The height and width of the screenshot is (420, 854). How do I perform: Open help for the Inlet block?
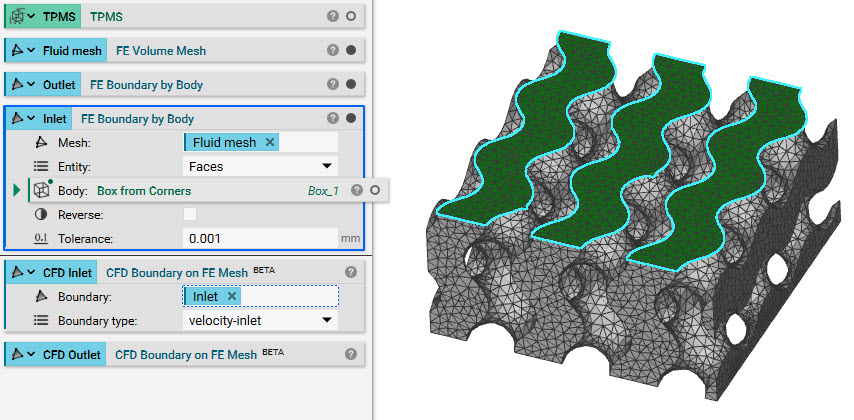(x=333, y=118)
